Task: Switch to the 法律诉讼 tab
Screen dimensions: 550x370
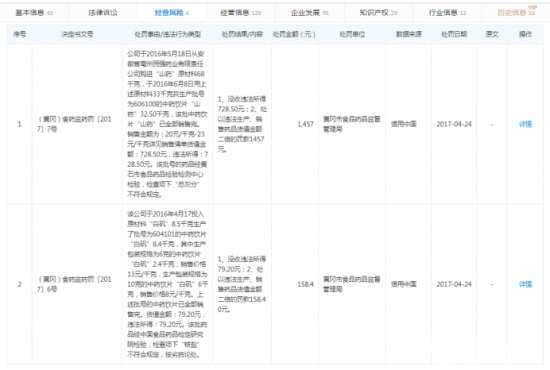Action: [103, 13]
